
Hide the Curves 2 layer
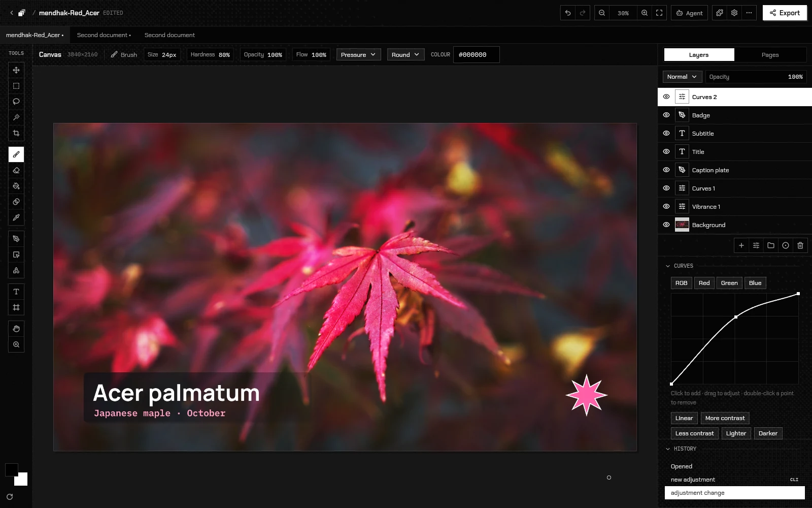click(x=666, y=97)
